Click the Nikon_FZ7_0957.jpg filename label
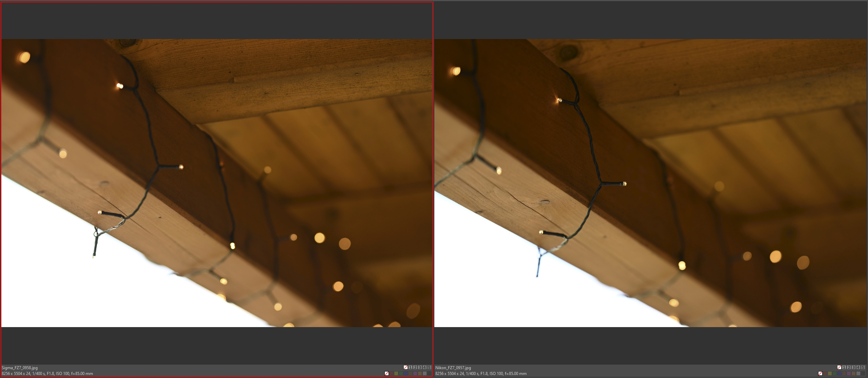 (453, 367)
